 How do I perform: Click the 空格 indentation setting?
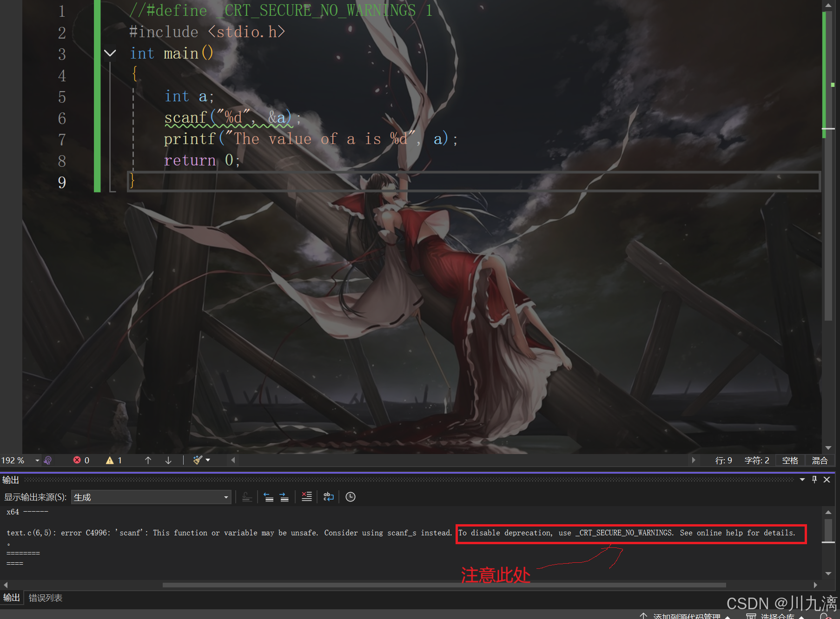[790, 460]
